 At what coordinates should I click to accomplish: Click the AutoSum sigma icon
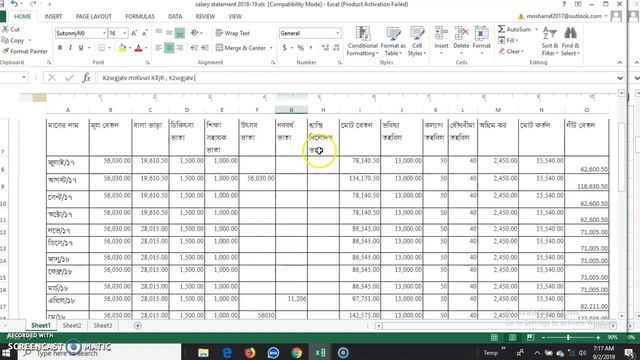[x=501, y=29]
